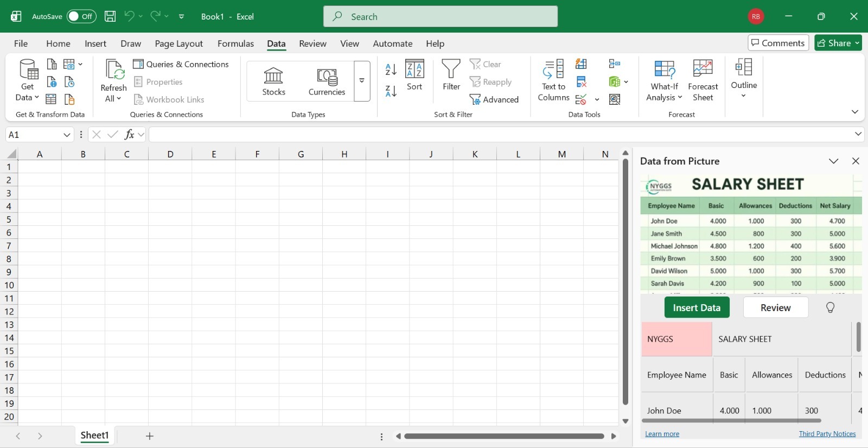Expand the formula bar chevron
This screenshot has width=868, height=448.
coord(858,134)
